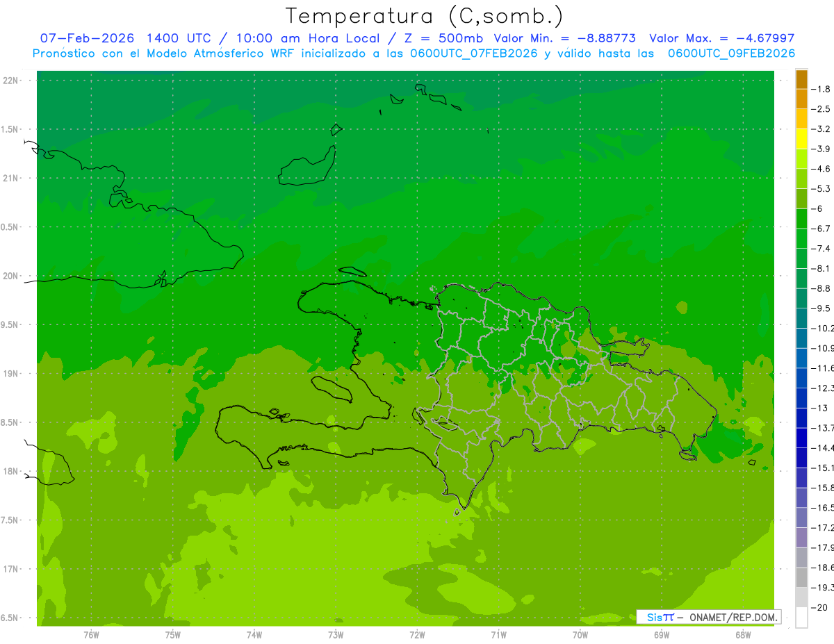Viewport: 834px width, 644px height.
Task: Click 'Valor Min. = -8.88773' text
Action: tap(565, 38)
